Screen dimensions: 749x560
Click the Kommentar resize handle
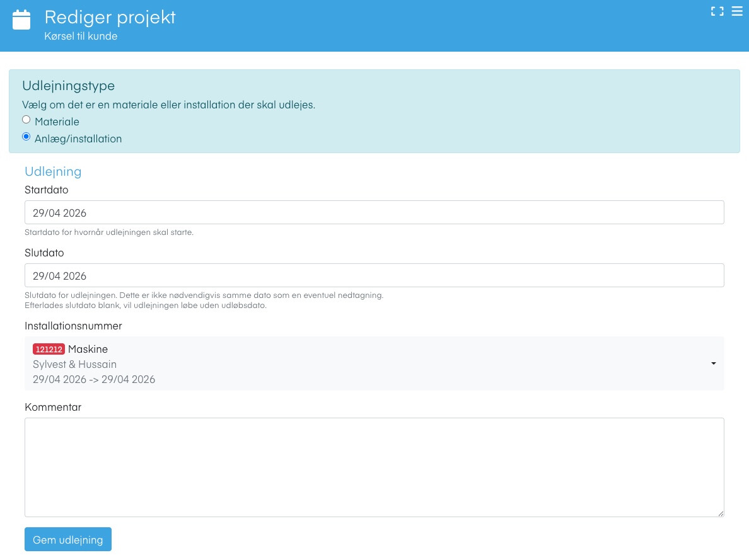point(721,513)
